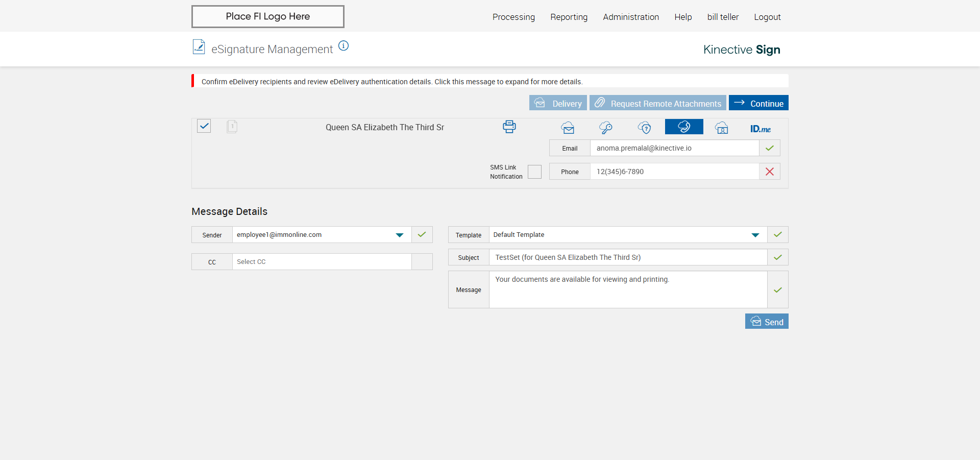980x460 pixels.
Task: Select the highlighted cloud phone authentication icon
Action: pos(684,127)
